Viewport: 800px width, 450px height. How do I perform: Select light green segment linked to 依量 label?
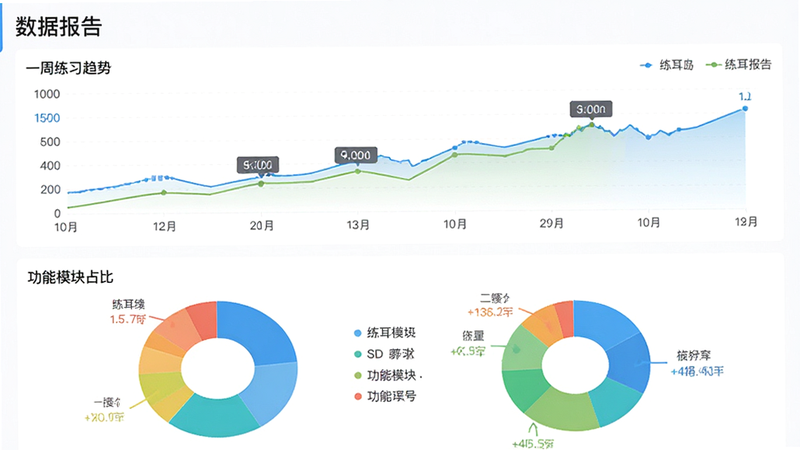click(x=522, y=349)
